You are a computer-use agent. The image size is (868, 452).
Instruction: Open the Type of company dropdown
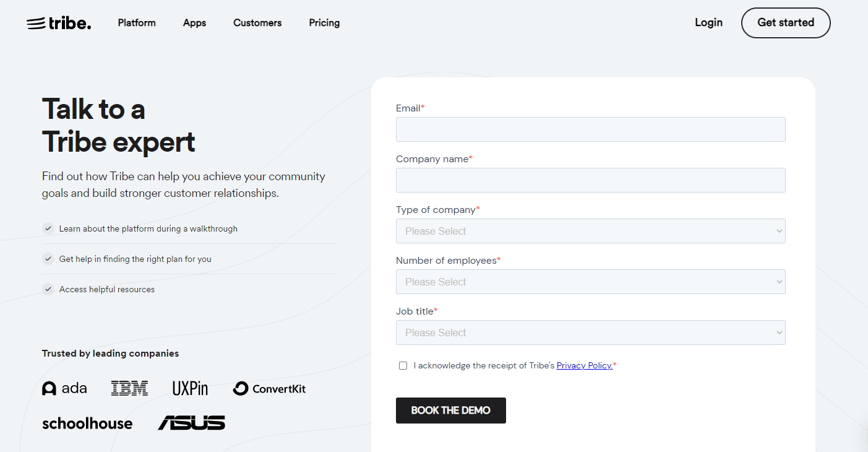coord(591,231)
